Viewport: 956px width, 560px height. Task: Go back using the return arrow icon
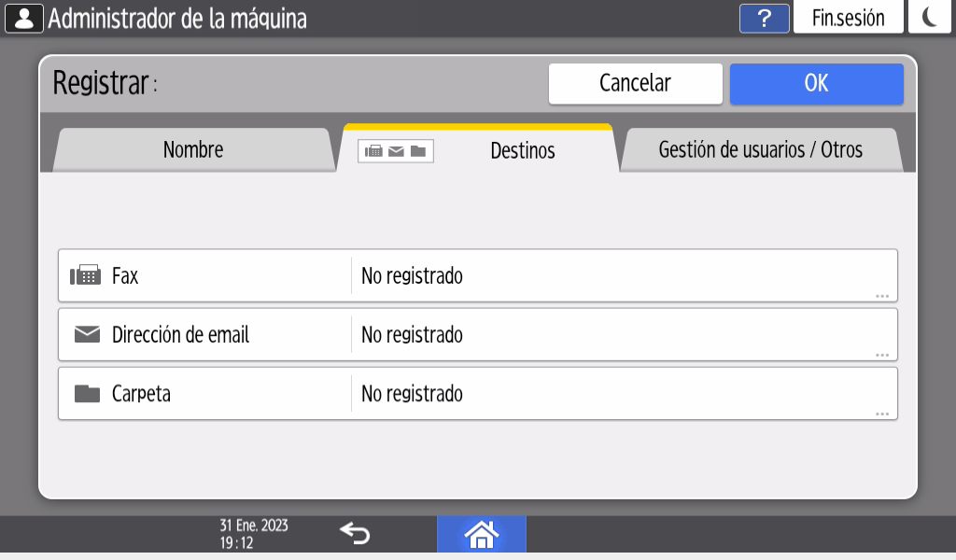355,534
